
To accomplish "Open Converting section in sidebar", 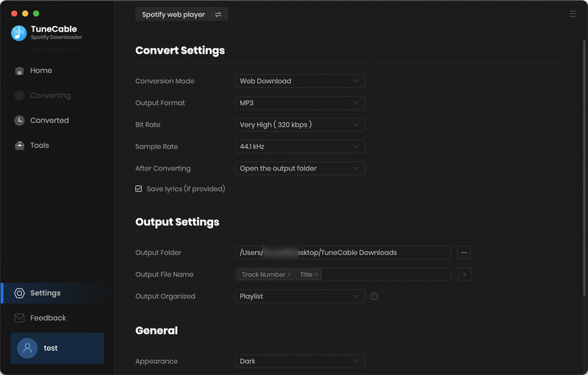I will pos(57,96).
